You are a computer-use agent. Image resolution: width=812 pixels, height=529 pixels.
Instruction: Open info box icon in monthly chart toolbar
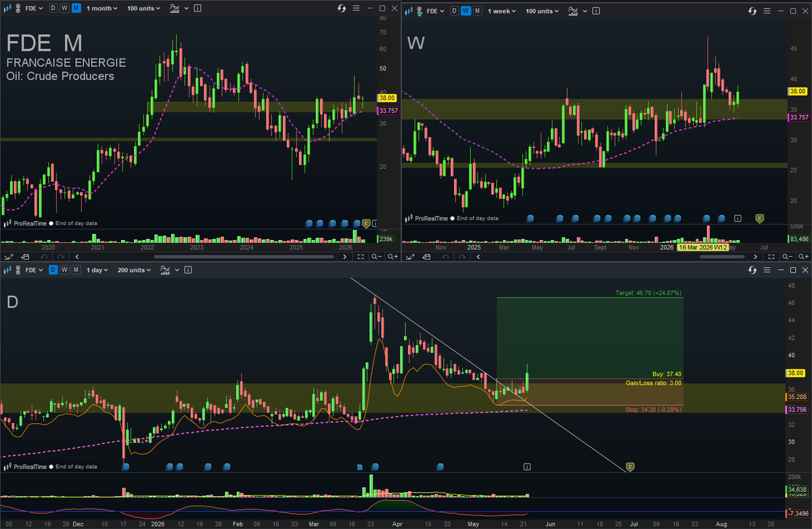197,9
